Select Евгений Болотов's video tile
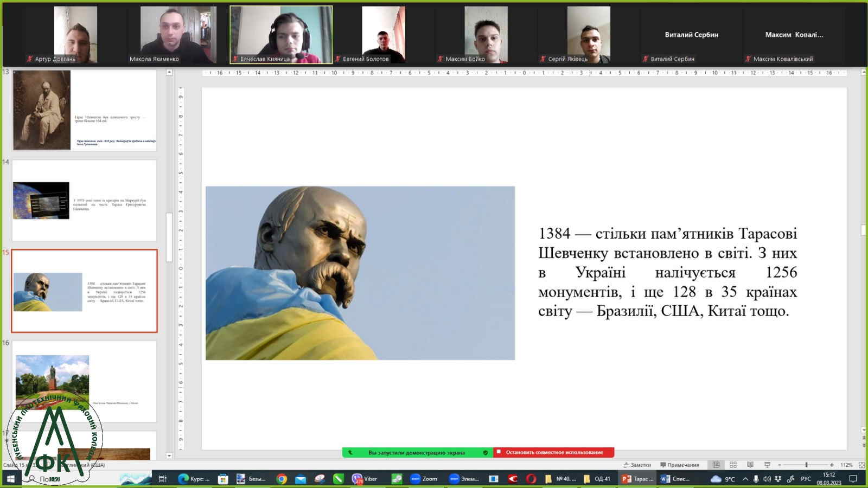The width and height of the screenshot is (868, 488). tap(384, 35)
